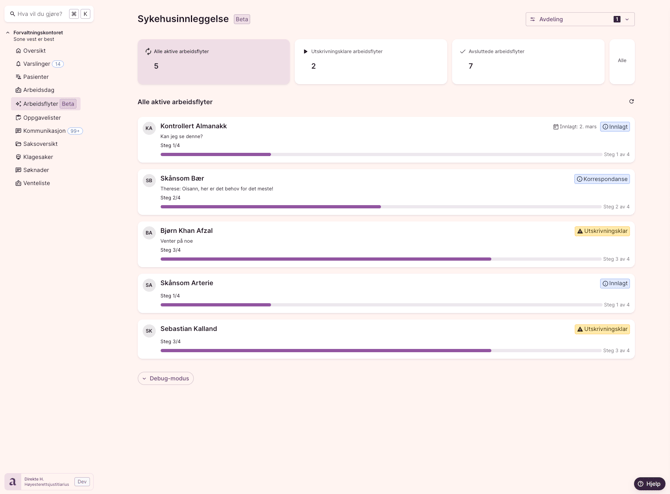
Task: Expand the Debug-modus section
Action: (x=166, y=379)
